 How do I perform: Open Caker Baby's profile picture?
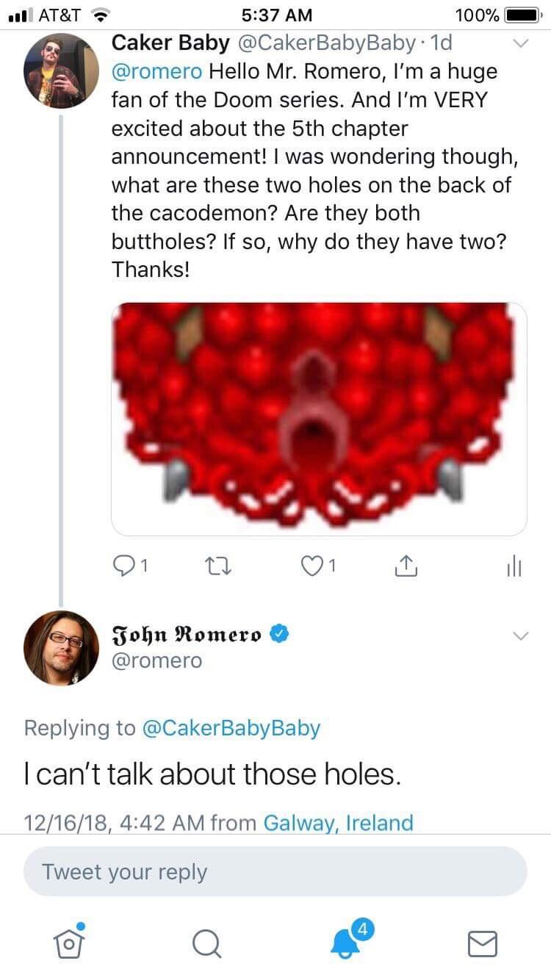pyautogui.click(x=61, y=71)
